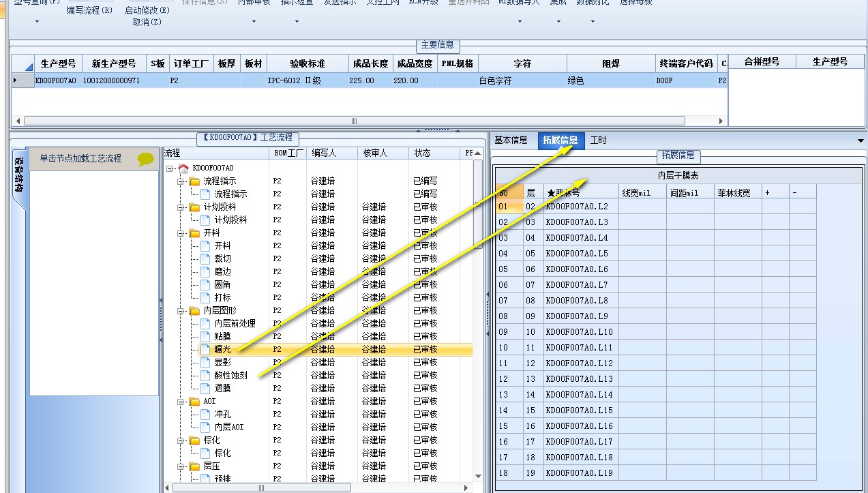Click the 编写流程(R) toolbar button
Image resolution: width=868 pixels, height=493 pixels.
point(90,10)
